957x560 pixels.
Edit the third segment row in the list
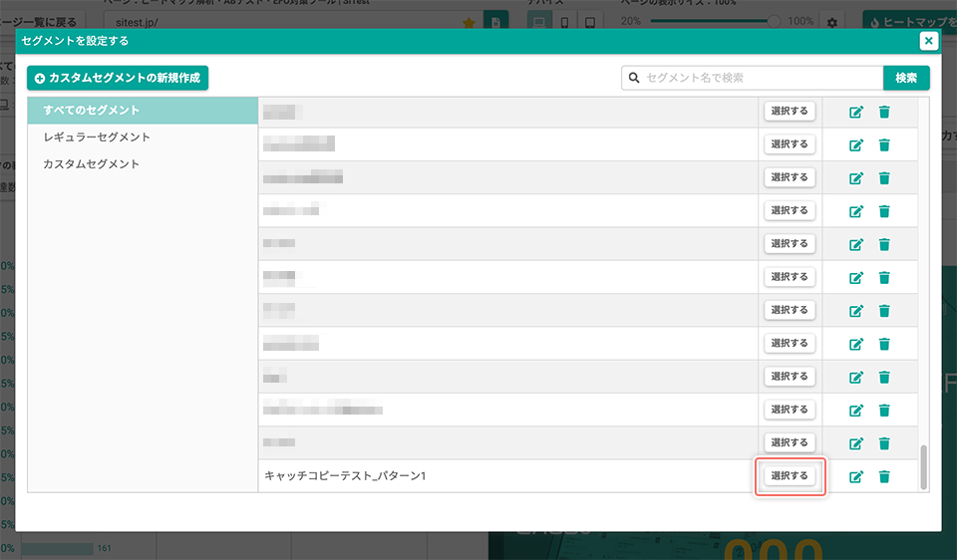pos(856,178)
